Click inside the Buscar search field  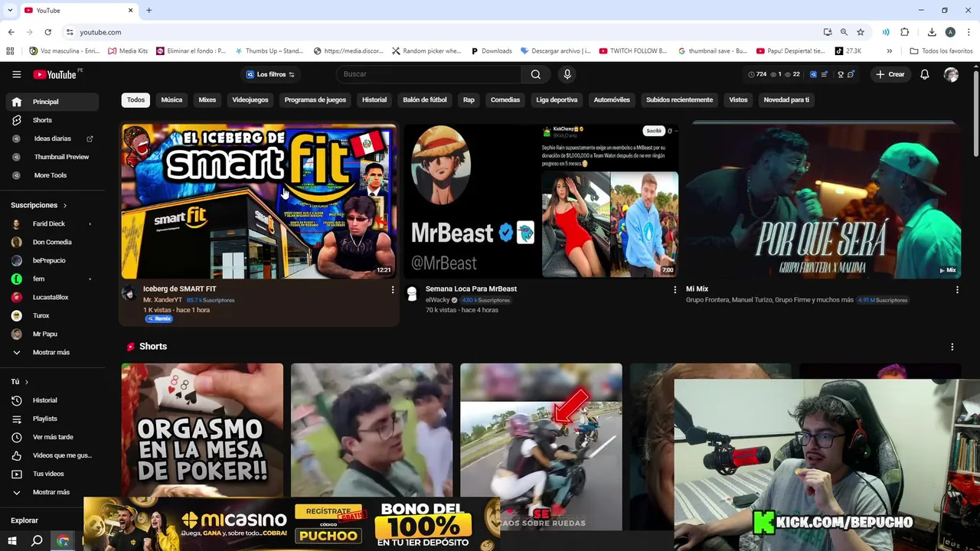tap(429, 74)
